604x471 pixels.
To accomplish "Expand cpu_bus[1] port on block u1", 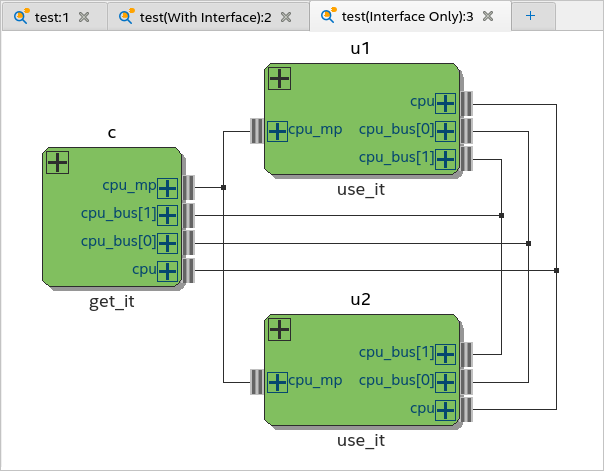I will (446, 159).
